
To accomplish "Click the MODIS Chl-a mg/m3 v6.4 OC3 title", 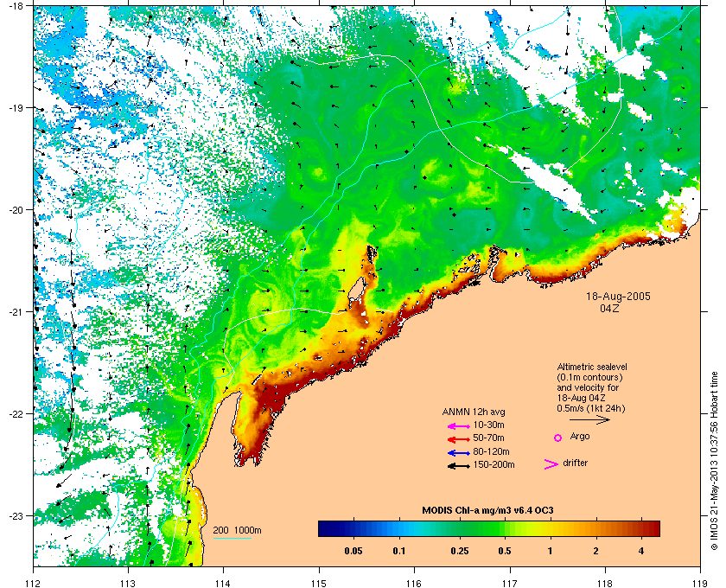I will (487, 511).
